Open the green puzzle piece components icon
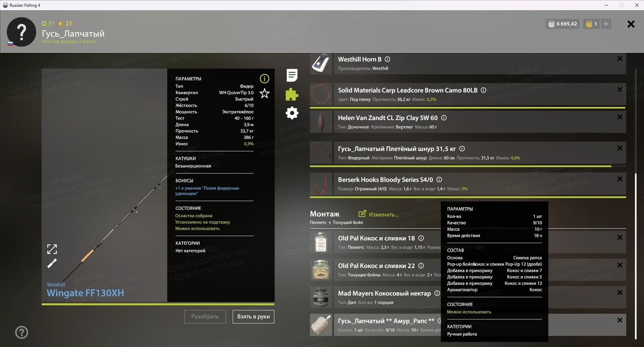644x347 pixels. point(292,94)
